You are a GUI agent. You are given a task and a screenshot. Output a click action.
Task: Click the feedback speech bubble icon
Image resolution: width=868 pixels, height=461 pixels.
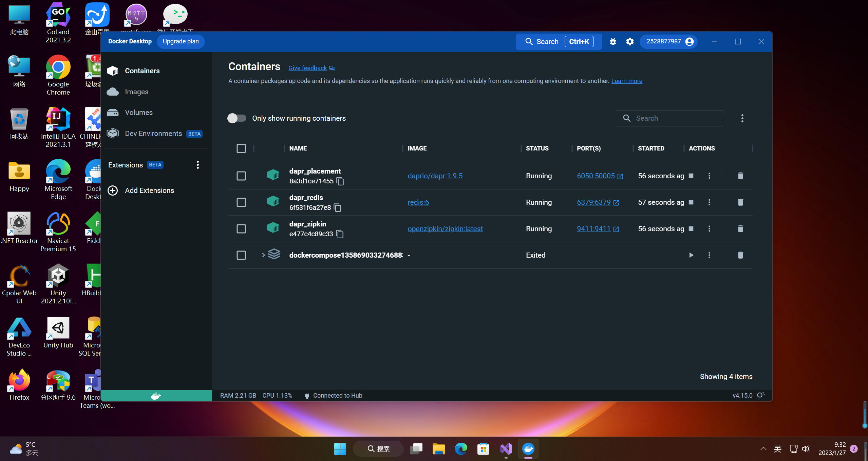point(332,68)
